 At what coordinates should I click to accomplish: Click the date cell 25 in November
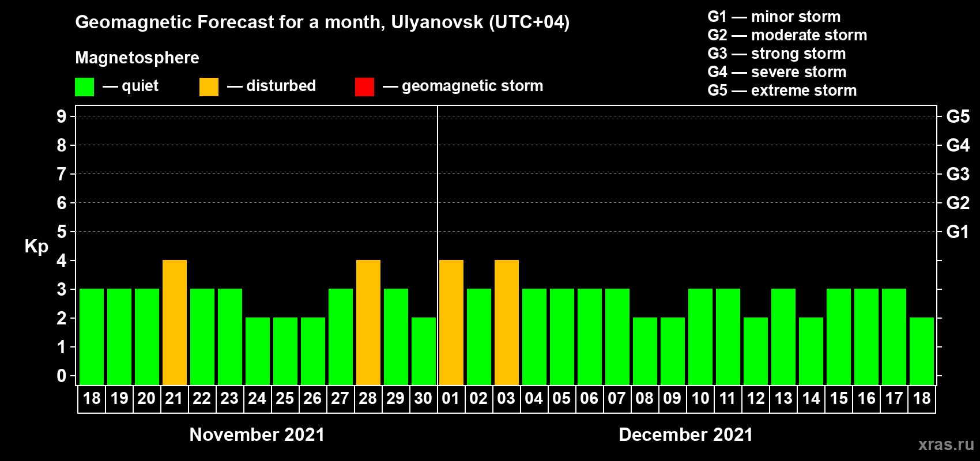click(x=285, y=399)
